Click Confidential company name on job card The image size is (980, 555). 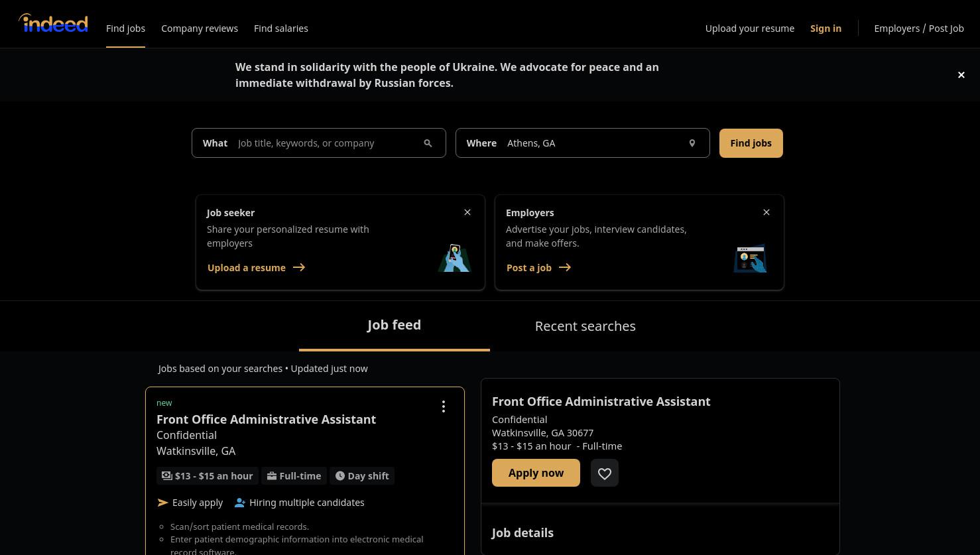(x=186, y=435)
